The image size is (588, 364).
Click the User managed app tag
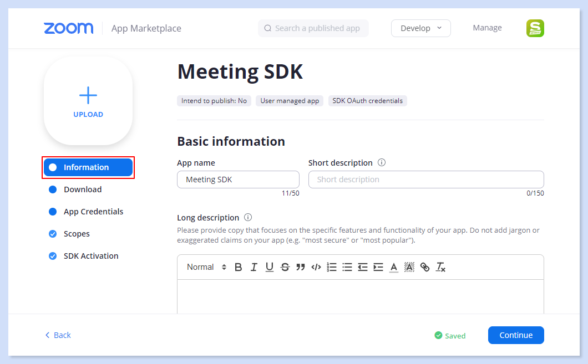pos(290,101)
